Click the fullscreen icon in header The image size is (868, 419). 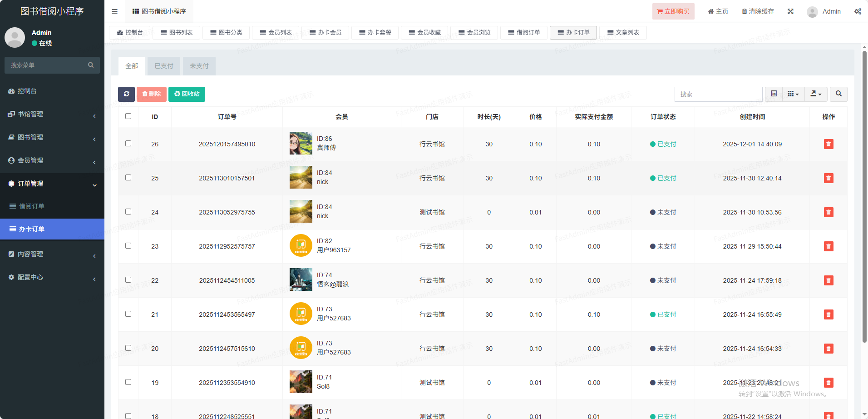click(x=790, y=11)
